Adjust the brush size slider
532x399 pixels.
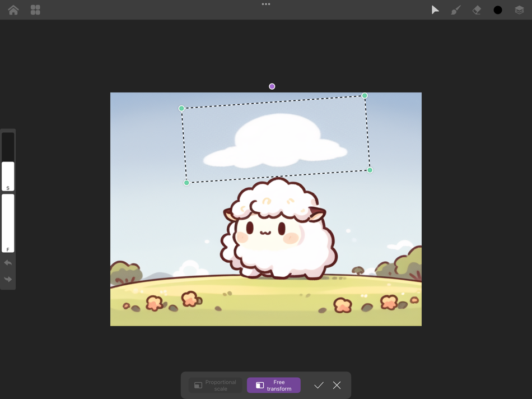coord(8,168)
